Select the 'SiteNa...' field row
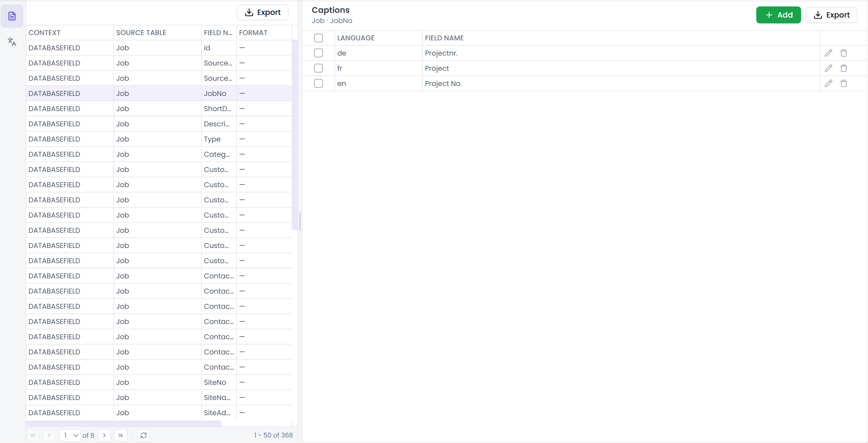 pyautogui.click(x=159, y=397)
